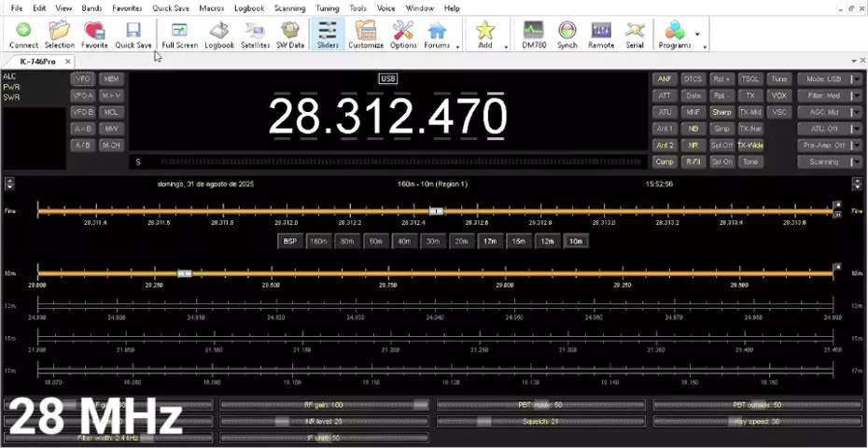
Task: Click the SW Data toolbar icon
Action: coord(290,35)
